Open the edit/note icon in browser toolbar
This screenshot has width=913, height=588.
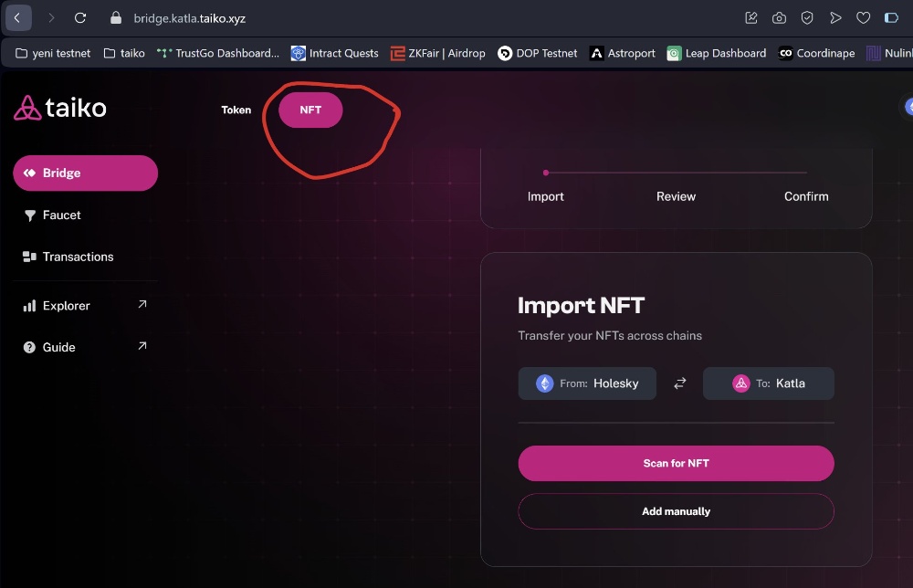pyautogui.click(x=751, y=18)
